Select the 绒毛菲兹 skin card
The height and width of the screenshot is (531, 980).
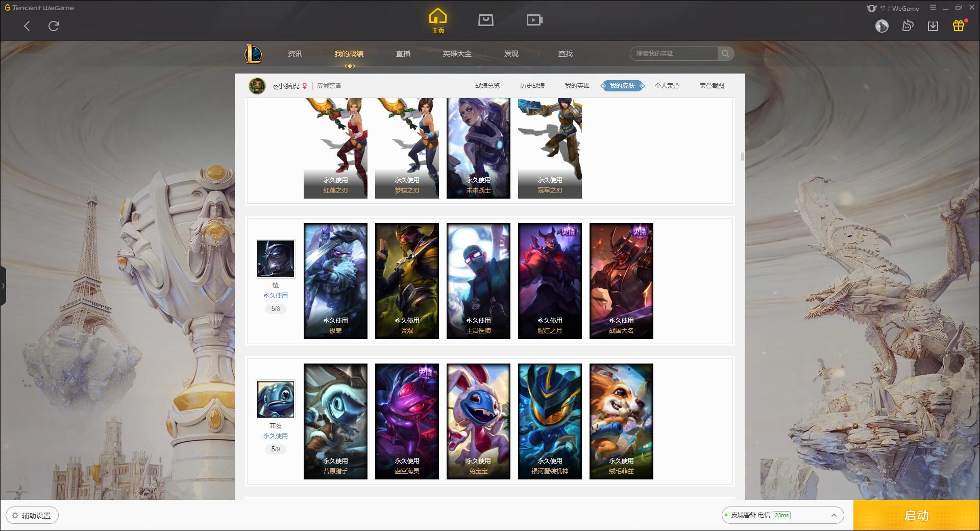(621, 421)
